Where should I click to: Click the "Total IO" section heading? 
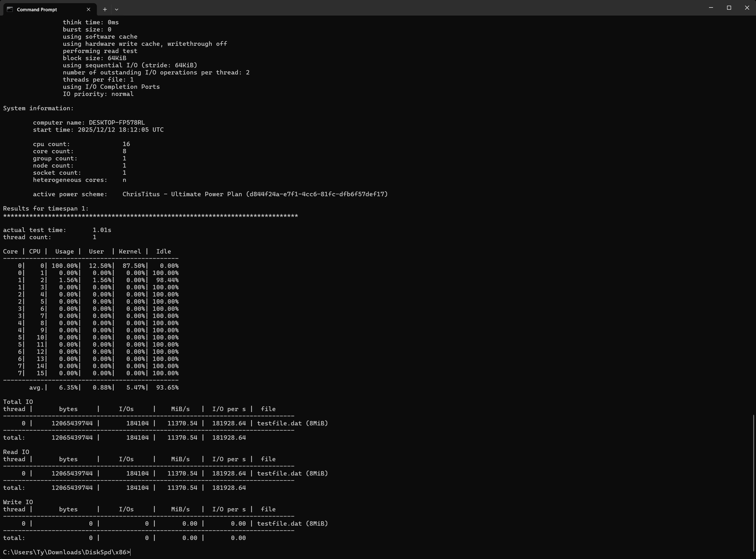coord(18,402)
